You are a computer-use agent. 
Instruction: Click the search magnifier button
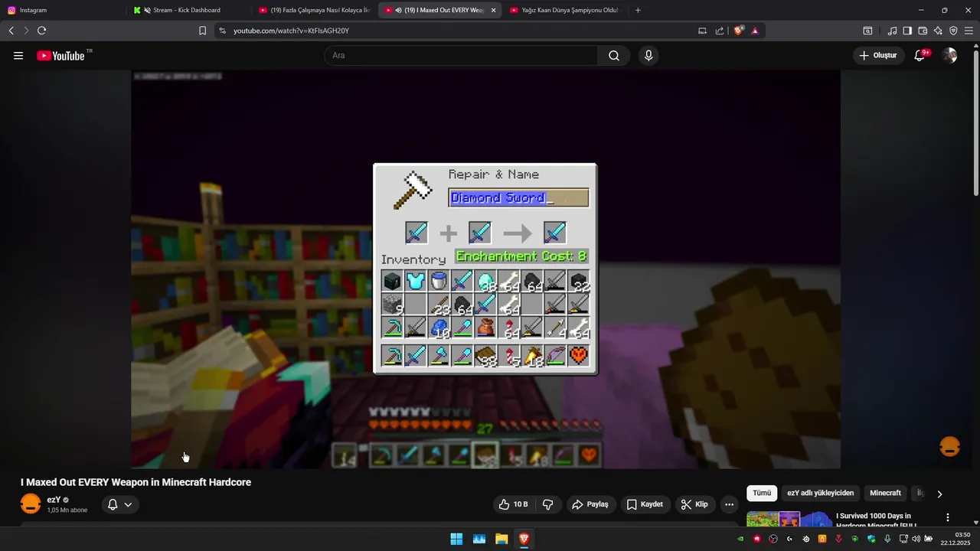pyautogui.click(x=614, y=56)
